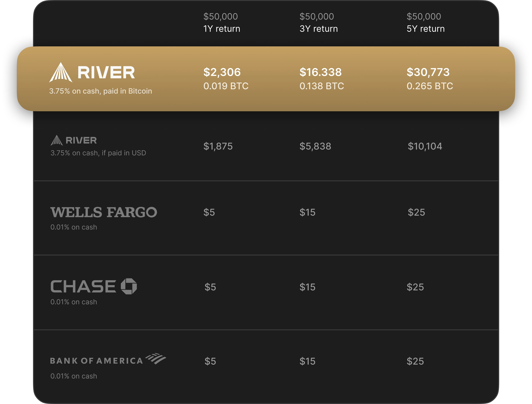Screen dimensions: 532x404
Task: Click '3.75% on cash, if paid in USD'
Action: (x=98, y=153)
